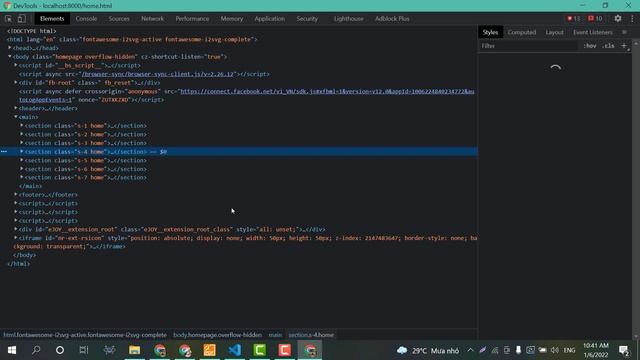Expand section s-2 home
640x360 pixels.
pos(22,134)
